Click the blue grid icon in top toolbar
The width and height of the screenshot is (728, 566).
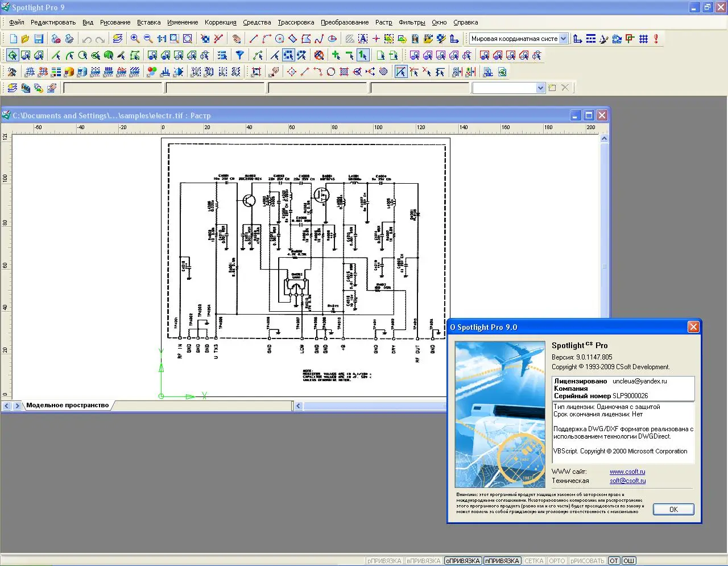tap(643, 39)
